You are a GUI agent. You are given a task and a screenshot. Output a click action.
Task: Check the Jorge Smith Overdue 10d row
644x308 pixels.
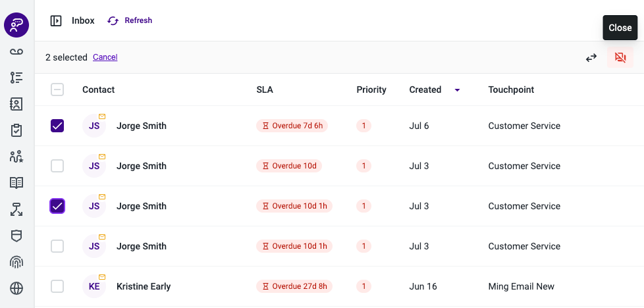click(57, 166)
